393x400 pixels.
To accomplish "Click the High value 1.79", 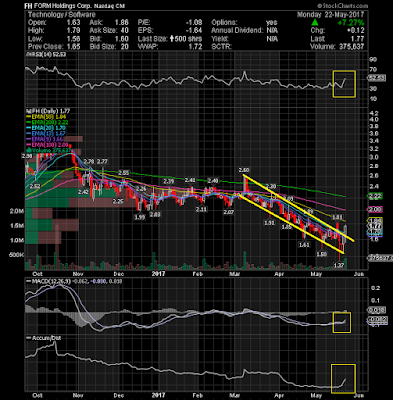I will (x=73, y=31).
